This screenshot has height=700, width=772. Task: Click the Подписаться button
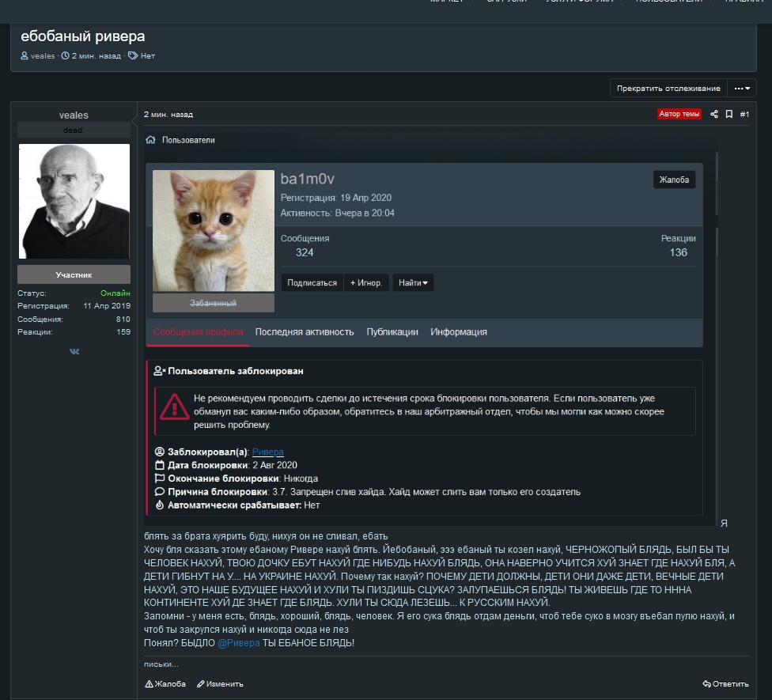pos(312,282)
